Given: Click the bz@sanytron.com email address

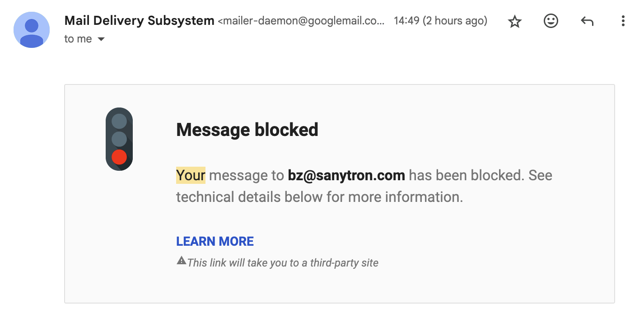Looking at the screenshot, I should (346, 175).
